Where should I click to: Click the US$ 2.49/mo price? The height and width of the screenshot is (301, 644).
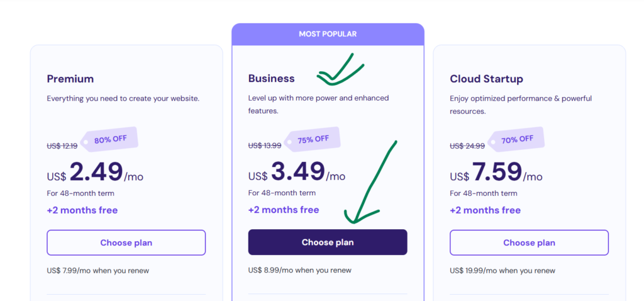pyautogui.click(x=95, y=173)
